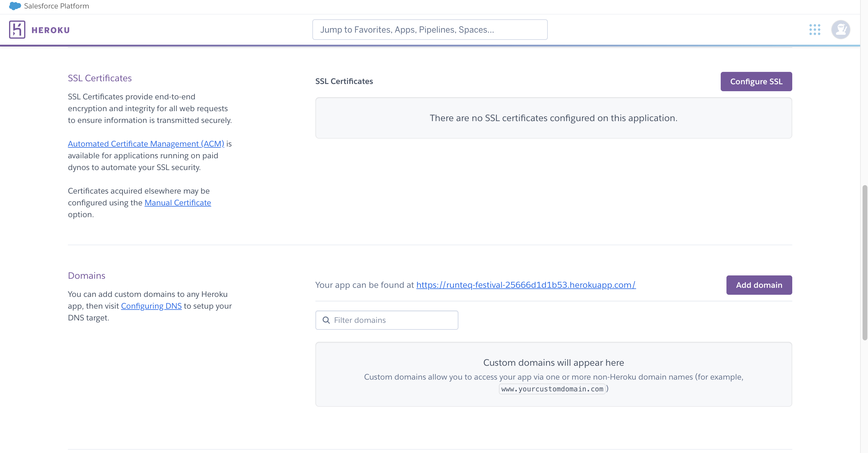
Task: Click the search magnifier in Filter domains
Action: [x=326, y=320]
